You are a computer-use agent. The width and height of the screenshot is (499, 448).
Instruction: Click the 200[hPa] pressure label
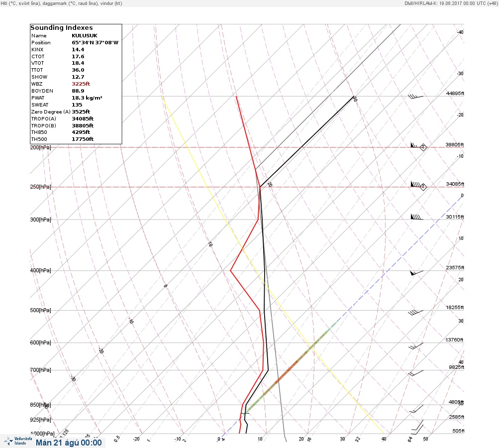click(x=40, y=147)
